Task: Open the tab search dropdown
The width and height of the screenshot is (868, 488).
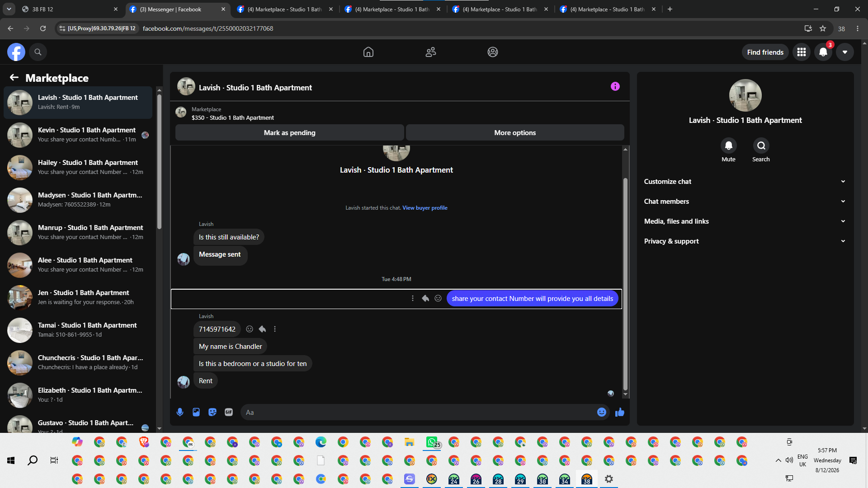Action: click(9, 9)
